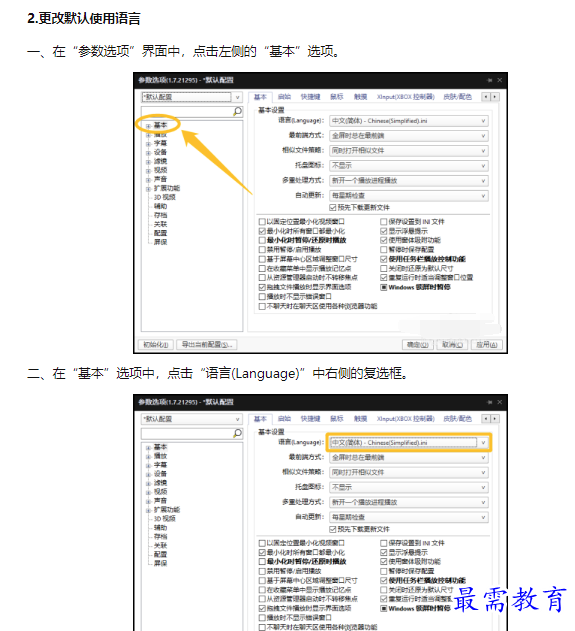Toggle Windows 锁屏时暂停 in step-one dialog
Screen dimensions: 575x631
[x=383, y=287]
